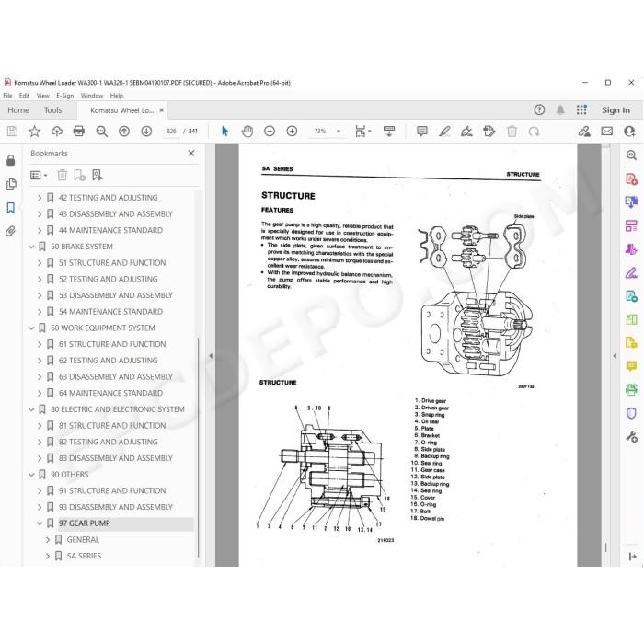Zoom out with minus icon
Image resolution: width=644 pixels, height=644 pixels.
coord(270,132)
